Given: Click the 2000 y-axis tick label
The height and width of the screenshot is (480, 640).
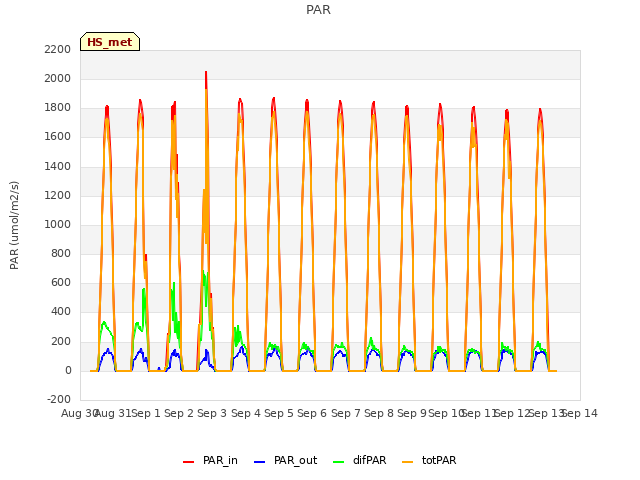Looking at the screenshot, I should [x=58, y=78].
